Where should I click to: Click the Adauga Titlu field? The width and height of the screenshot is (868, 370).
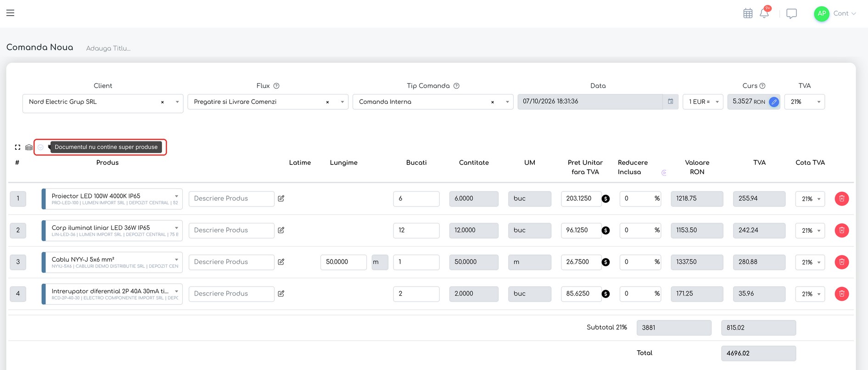click(108, 48)
